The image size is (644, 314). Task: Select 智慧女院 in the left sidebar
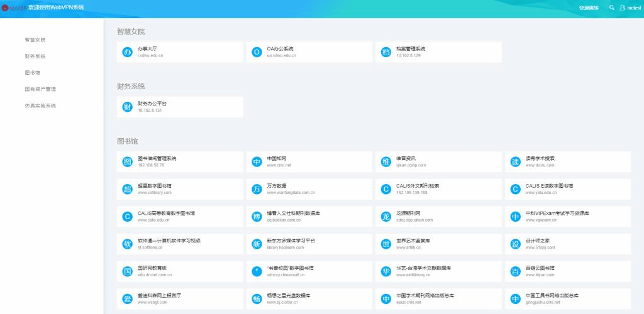35,40
